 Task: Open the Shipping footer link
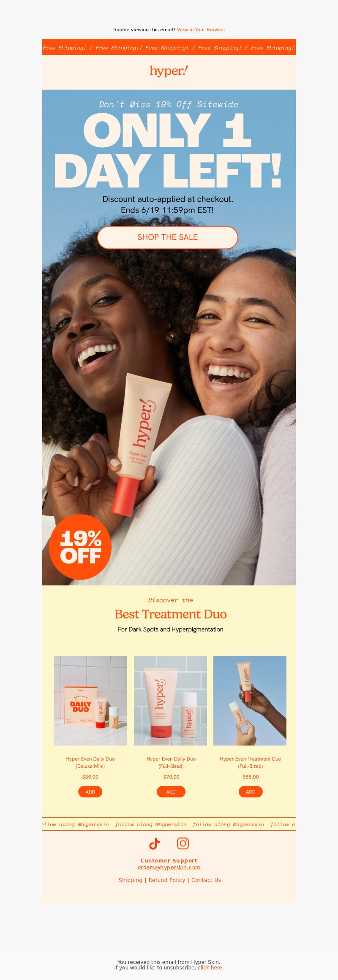coord(131,880)
